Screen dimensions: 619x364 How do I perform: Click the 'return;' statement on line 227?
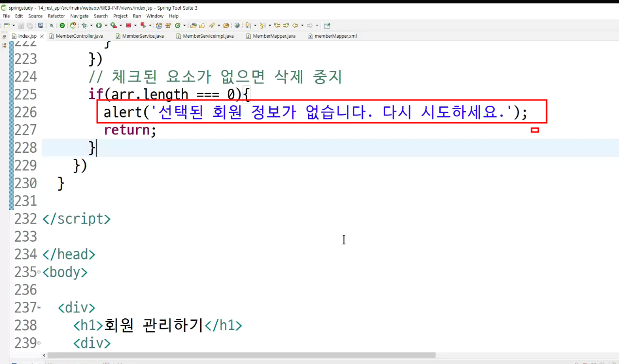130,130
